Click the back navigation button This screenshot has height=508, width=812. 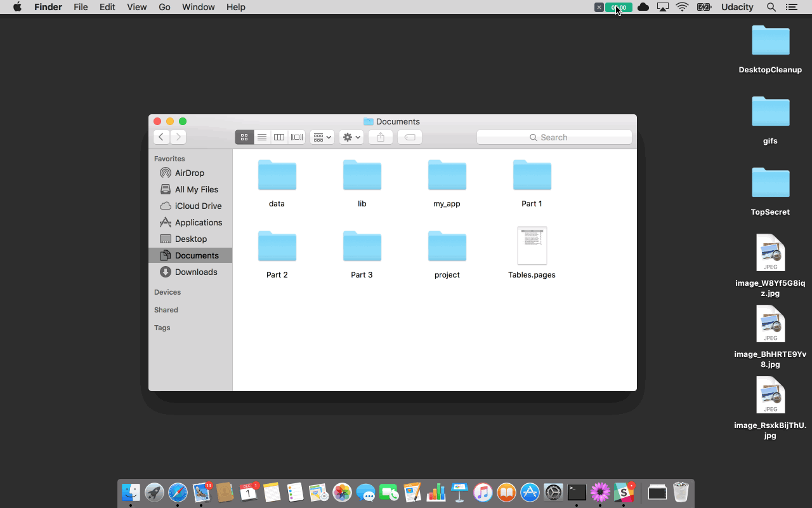point(161,137)
